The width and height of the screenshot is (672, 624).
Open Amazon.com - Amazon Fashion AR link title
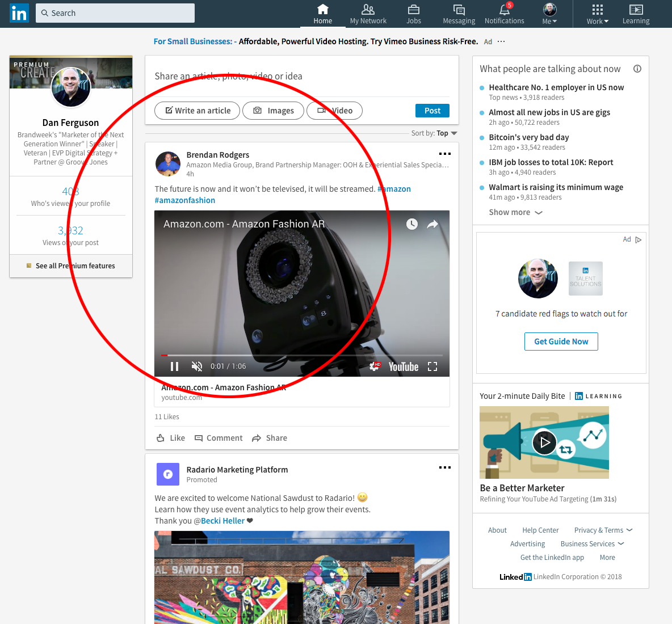click(224, 387)
